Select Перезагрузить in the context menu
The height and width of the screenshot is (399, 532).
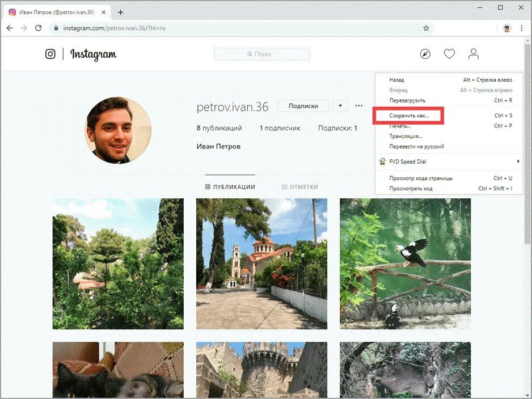tap(449, 100)
